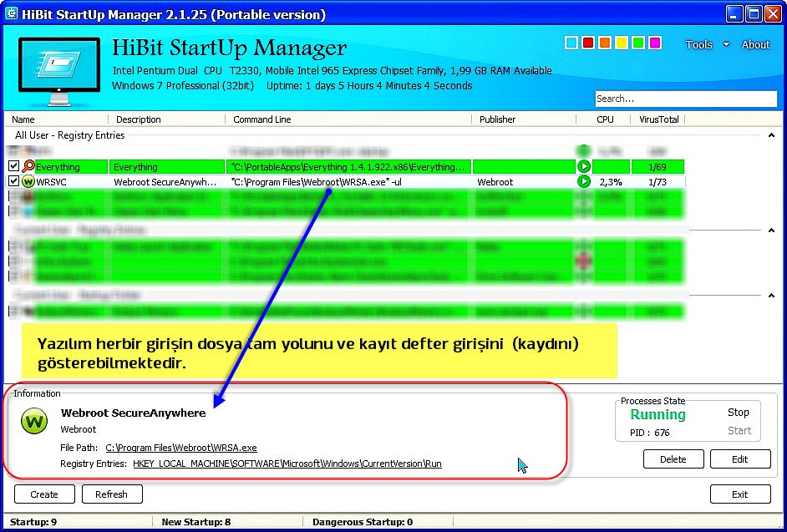Open the Tools dropdown arrow
The image size is (787, 532).
coord(726,44)
